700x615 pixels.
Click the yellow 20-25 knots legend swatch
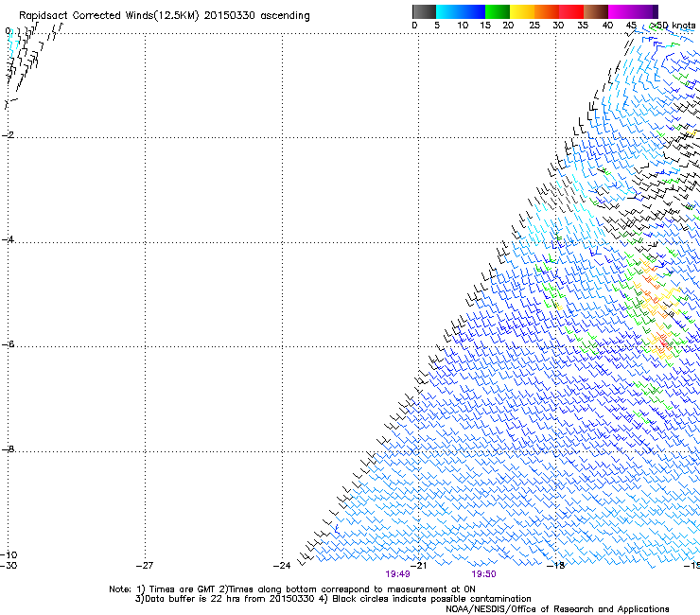pyautogui.click(x=522, y=11)
